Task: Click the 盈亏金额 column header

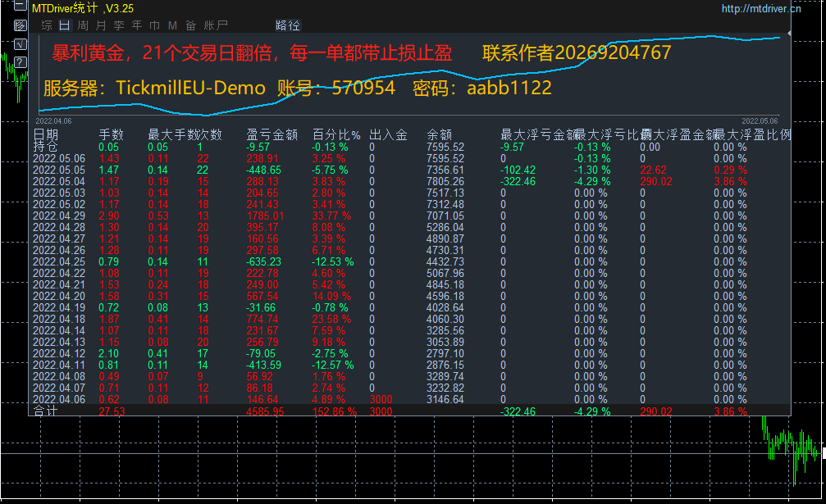Action: pos(272,134)
